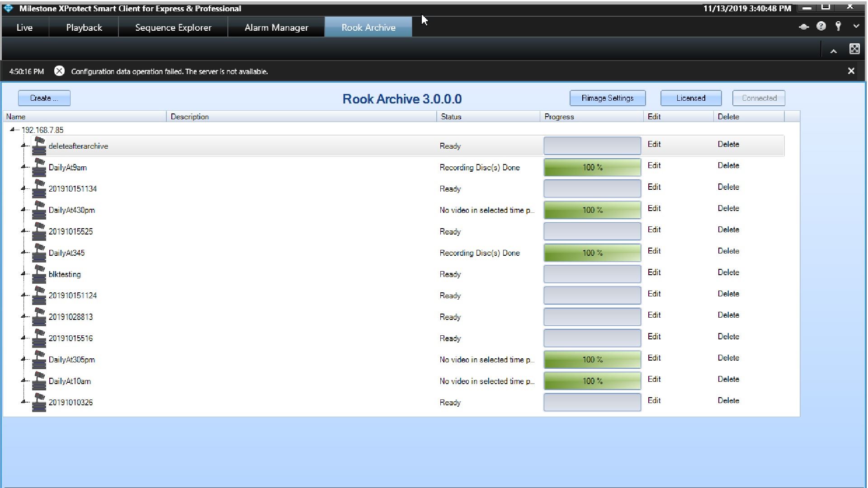The image size is (868, 488).
Task: Dismiss the server not available notification
Action: (851, 71)
